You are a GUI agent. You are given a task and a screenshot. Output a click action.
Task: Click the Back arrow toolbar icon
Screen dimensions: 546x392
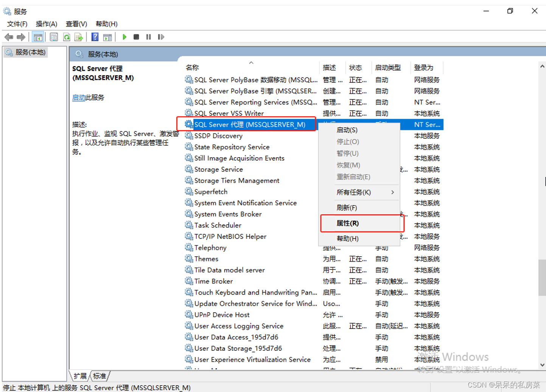(x=9, y=37)
